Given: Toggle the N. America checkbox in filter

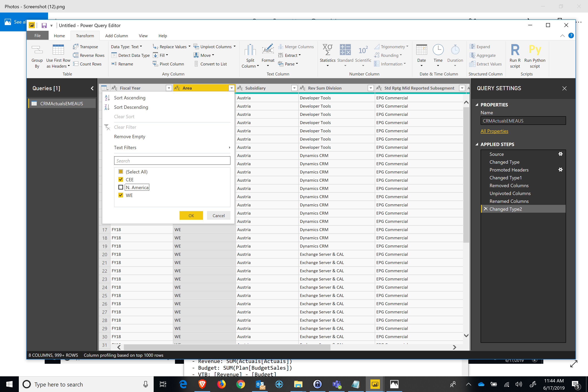Looking at the screenshot, I should pos(121,187).
